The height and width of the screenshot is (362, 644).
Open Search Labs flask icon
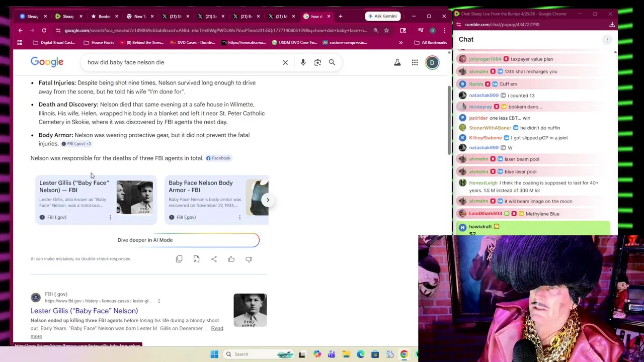point(397,62)
